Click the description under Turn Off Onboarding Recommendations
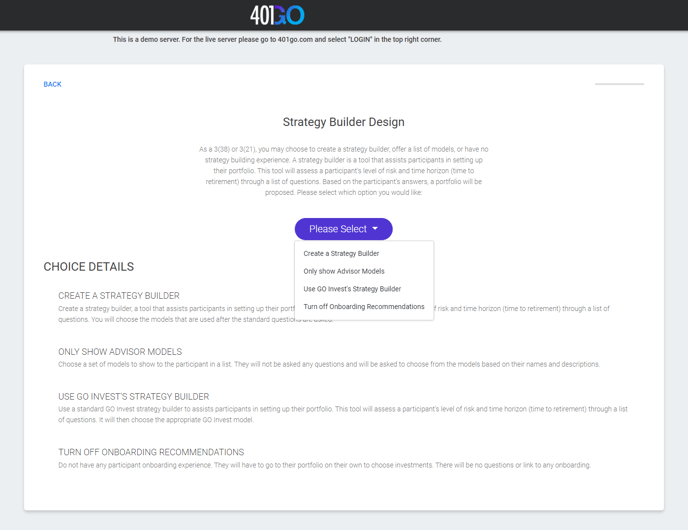This screenshot has height=530, width=688. click(x=324, y=465)
